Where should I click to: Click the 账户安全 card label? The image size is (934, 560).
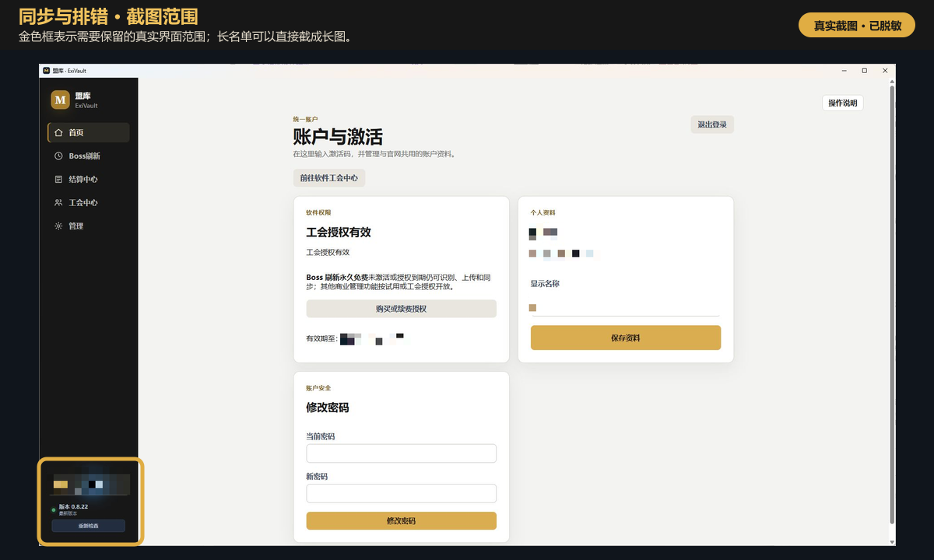click(x=318, y=387)
